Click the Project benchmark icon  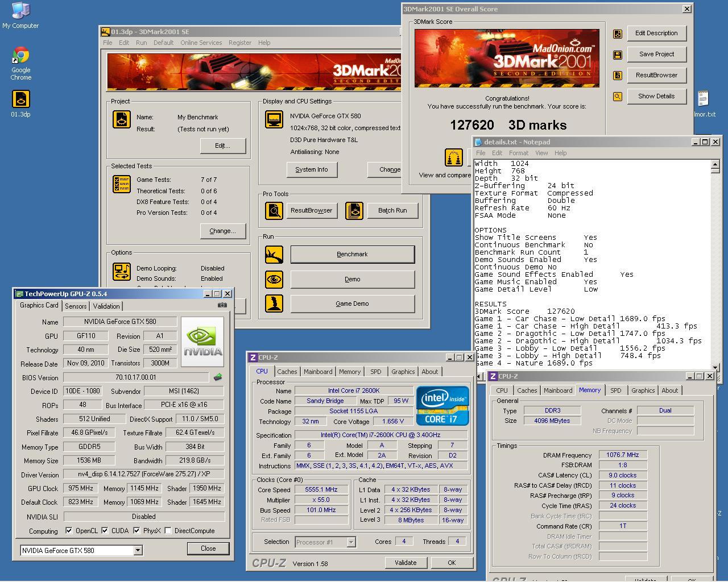(x=122, y=119)
